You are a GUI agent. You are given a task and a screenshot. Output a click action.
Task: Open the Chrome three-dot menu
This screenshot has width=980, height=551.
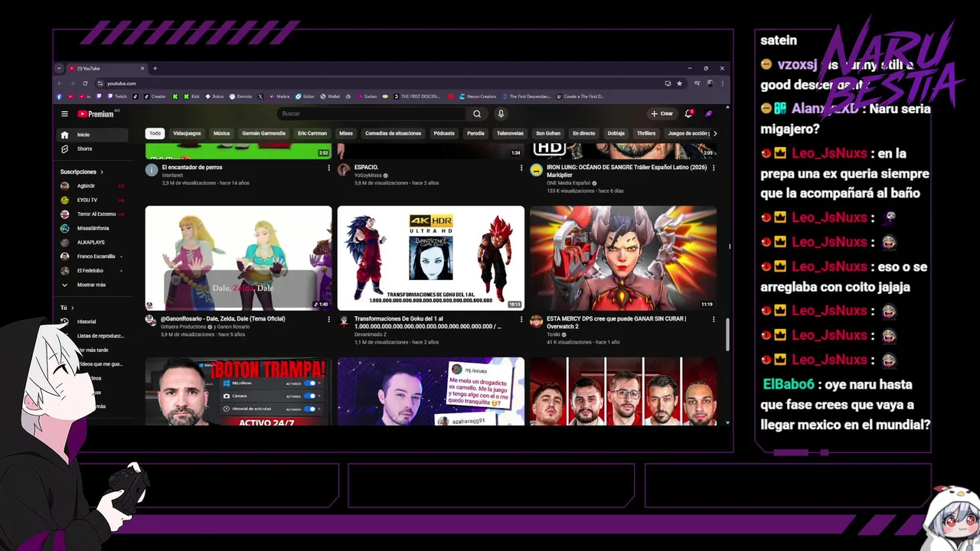[722, 83]
